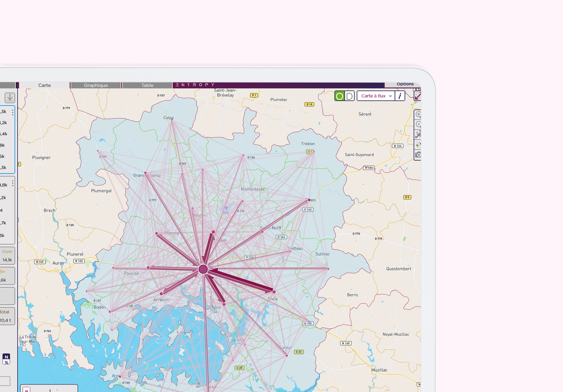Take a map snapshot with camera icon
This screenshot has width=563, height=392.
(418, 155)
